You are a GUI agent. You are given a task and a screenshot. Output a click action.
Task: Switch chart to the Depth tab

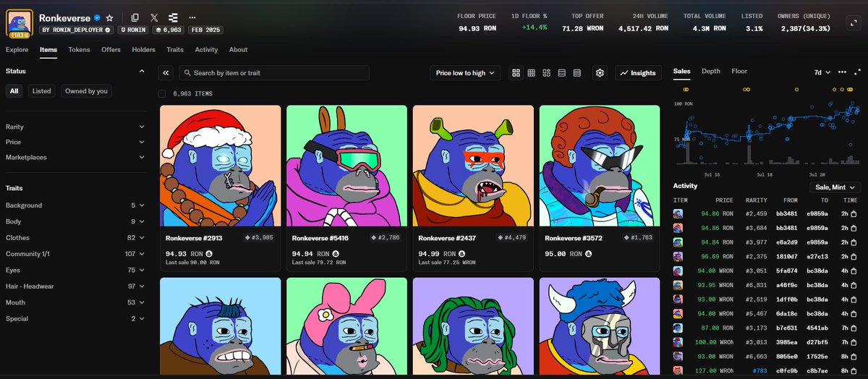[x=711, y=71]
